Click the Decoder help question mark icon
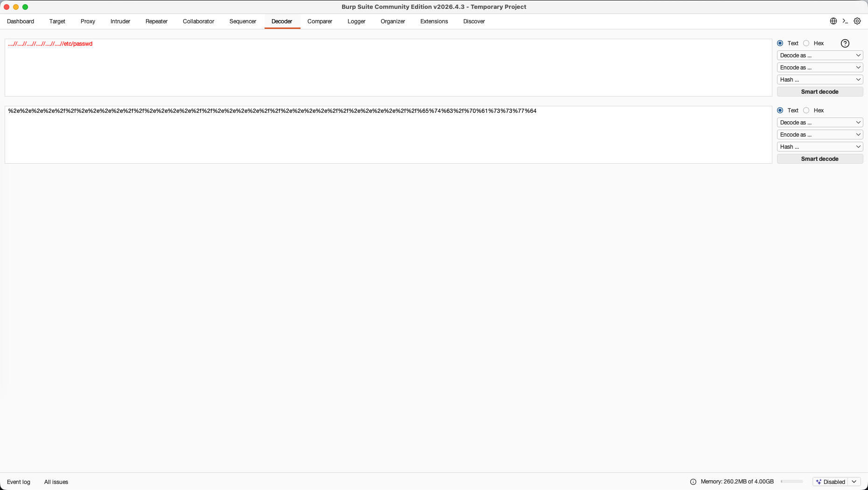868x490 pixels. [x=845, y=43]
